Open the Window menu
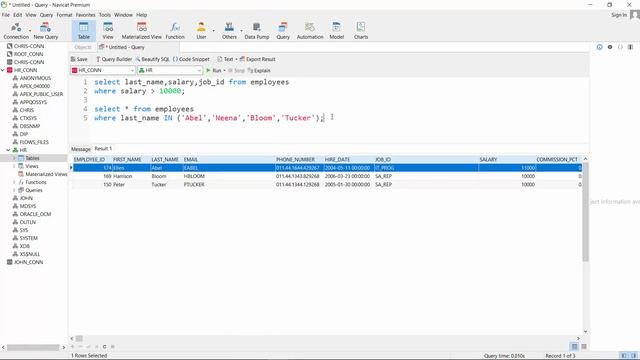The width and height of the screenshot is (640, 360). [123, 15]
